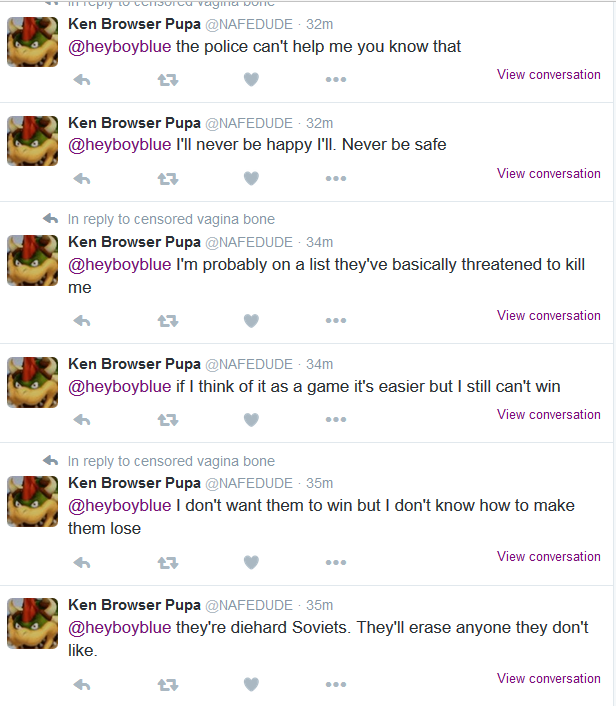Image resolution: width=616 pixels, height=706 pixels.
Task: Open the @heyboyblue mention in 'never be safe' tweet
Action: pyautogui.click(x=120, y=145)
